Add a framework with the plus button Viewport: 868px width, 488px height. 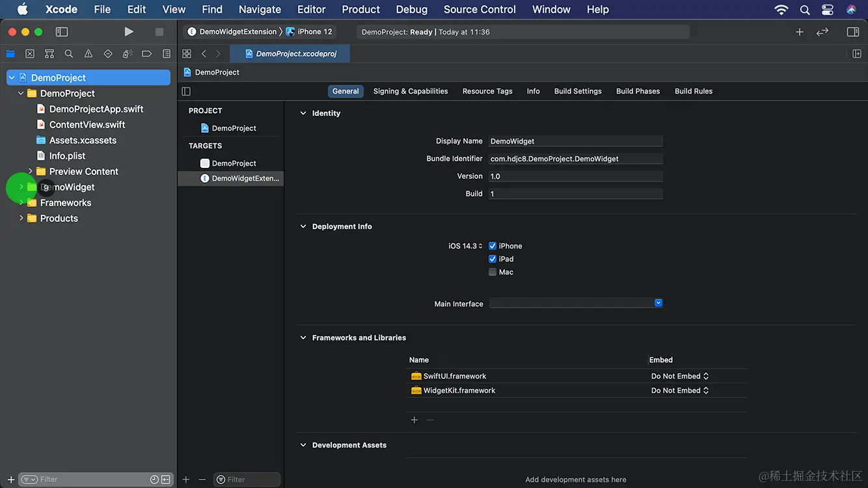(414, 420)
